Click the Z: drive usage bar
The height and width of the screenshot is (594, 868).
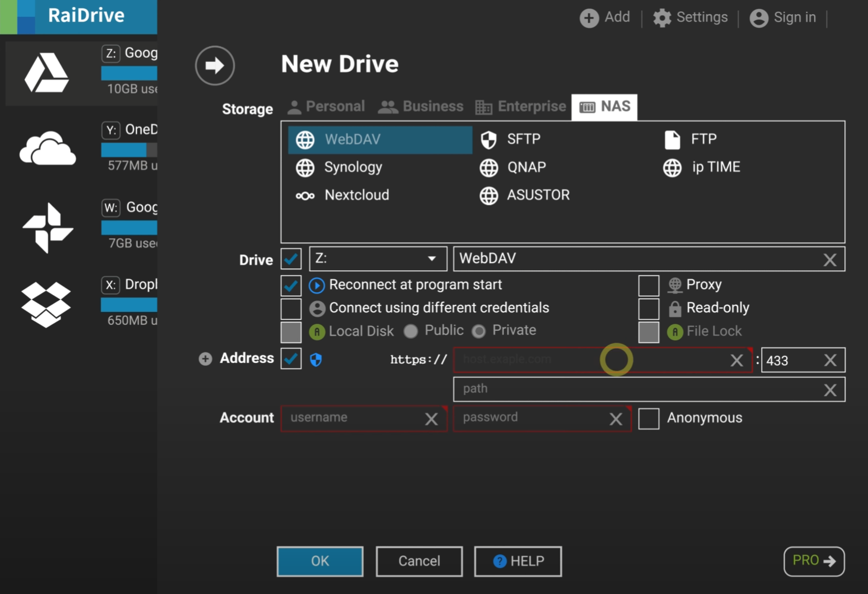coord(129,74)
